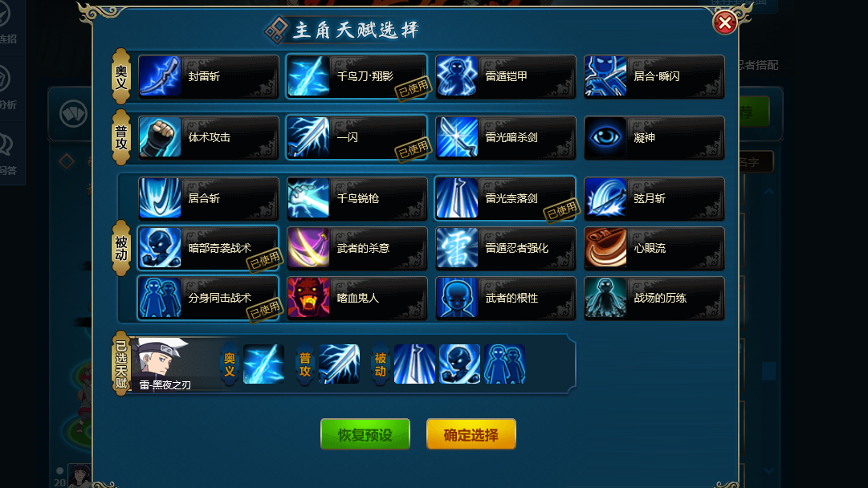Click the 恢复预设 restore preset button
Image resolution: width=868 pixels, height=488 pixels.
click(365, 434)
